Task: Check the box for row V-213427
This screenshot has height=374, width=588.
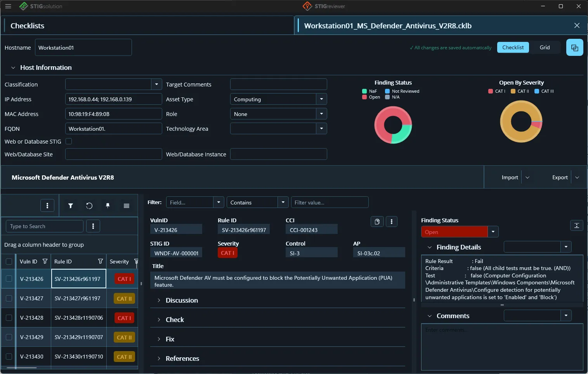Action: pos(9,298)
